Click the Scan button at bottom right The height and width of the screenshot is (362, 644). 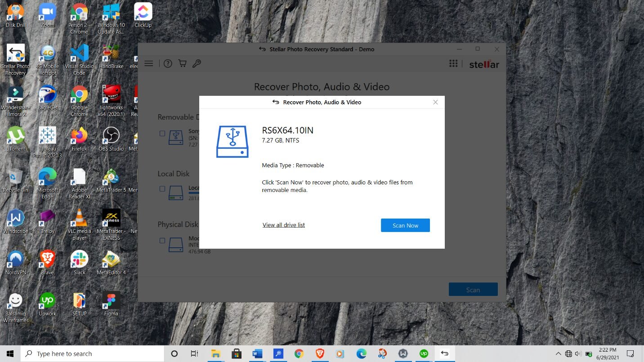pyautogui.click(x=473, y=290)
